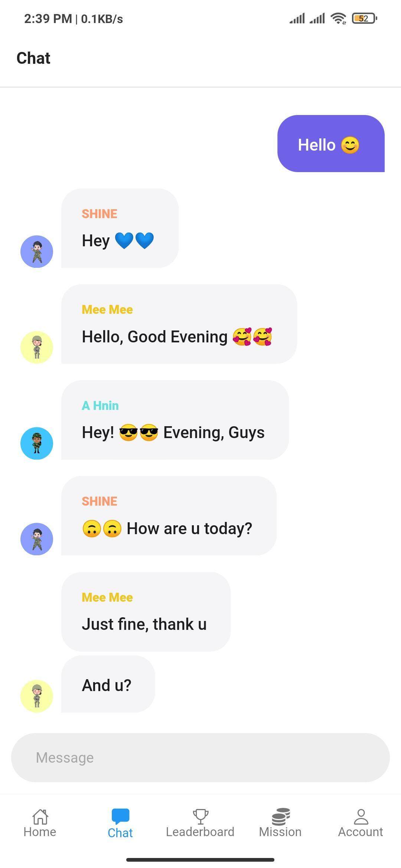The width and height of the screenshot is (401, 868).
Task: Tap SHINE's avatar beside How are u today
Action: tap(37, 539)
